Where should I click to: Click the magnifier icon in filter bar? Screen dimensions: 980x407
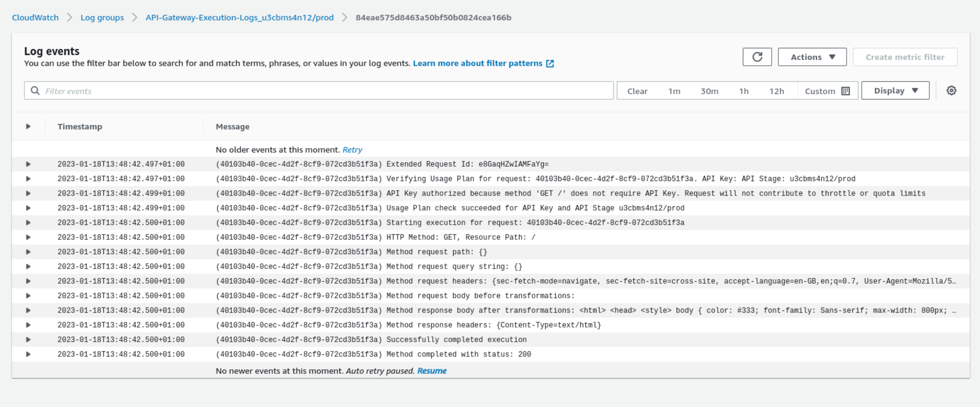tap(35, 91)
